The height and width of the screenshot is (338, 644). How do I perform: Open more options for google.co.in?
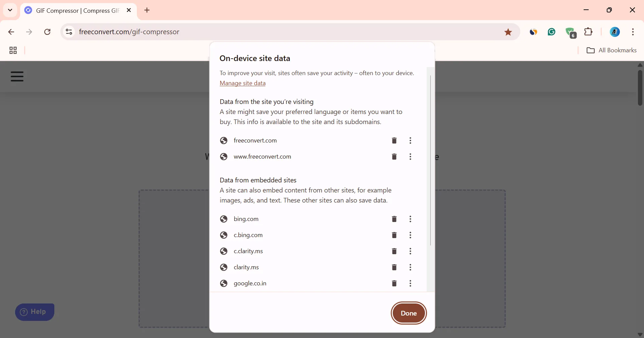tap(411, 283)
